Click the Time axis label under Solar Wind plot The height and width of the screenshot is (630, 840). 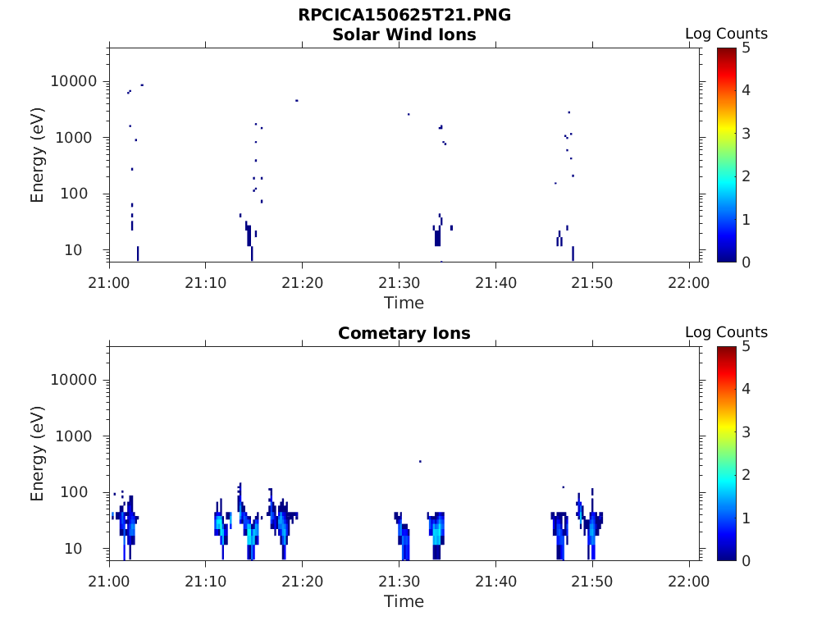pyautogui.click(x=404, y=303)
